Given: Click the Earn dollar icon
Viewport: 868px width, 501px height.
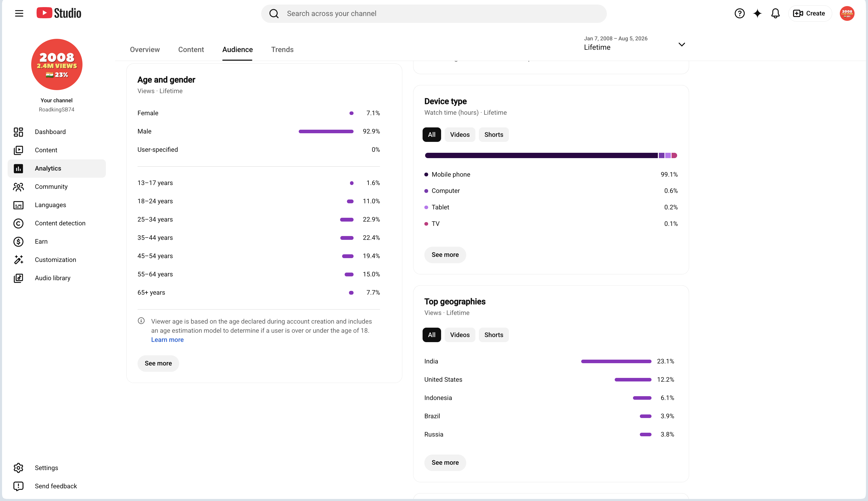Looking at the screenshot, I should (18, 242).
